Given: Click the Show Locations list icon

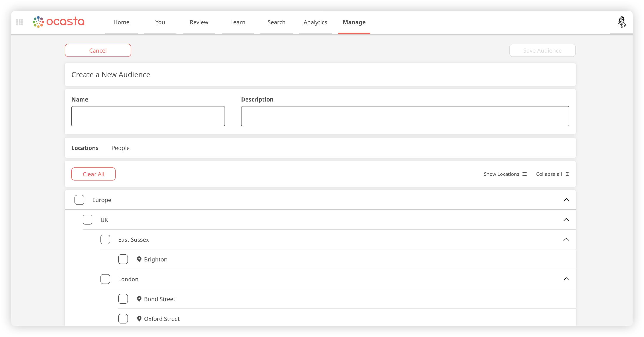Looking at the screenshot, I should 524,174.
